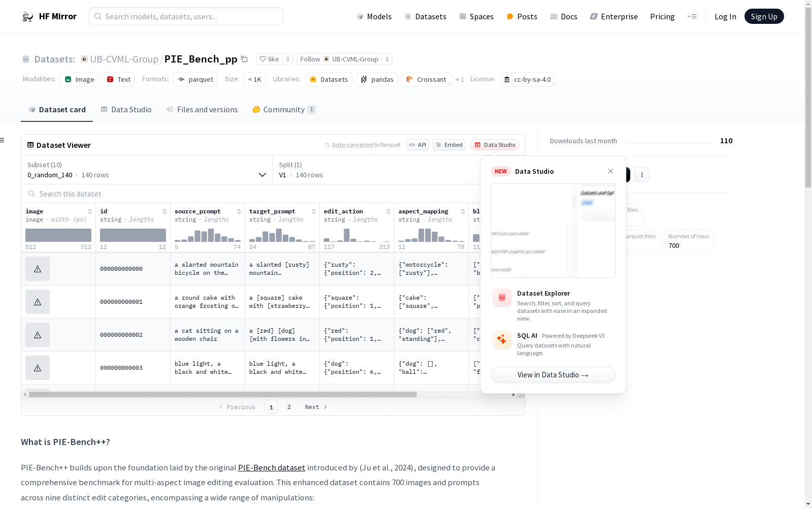Expand the +1 more libraries indicator
Viewport: 812px width, 508px height.
pos(460,79)
